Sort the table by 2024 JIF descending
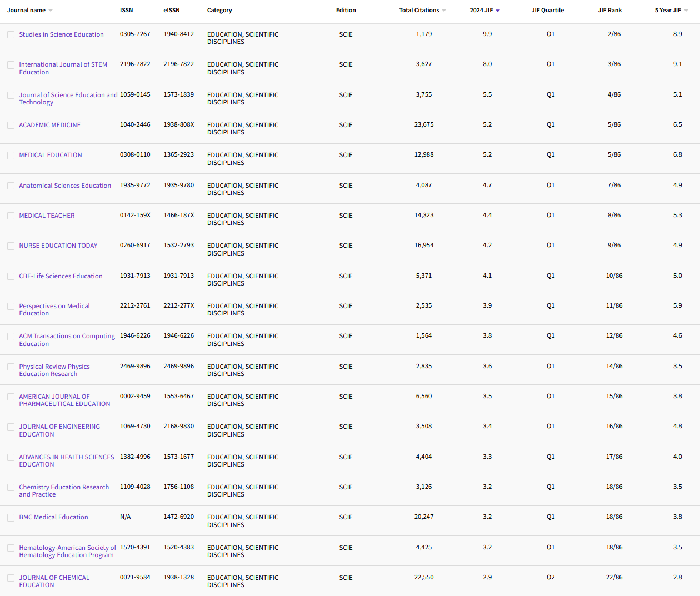Screen dimensions: 700x596 (498, 9)
